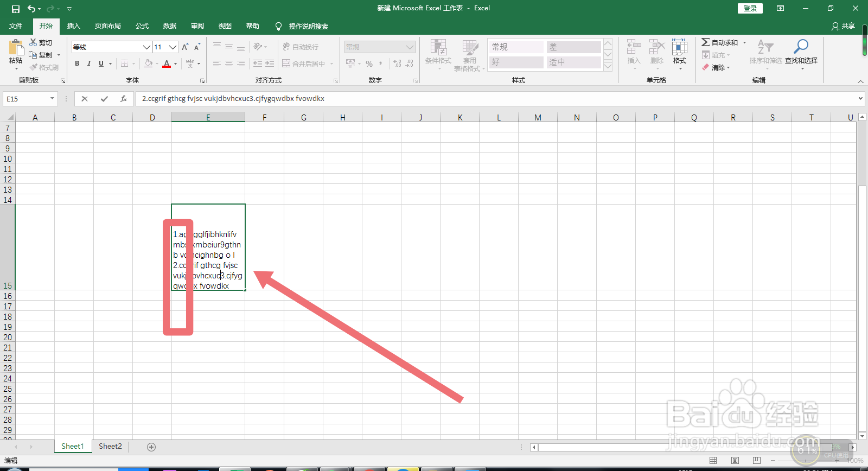
Task: Cancel the cell edit with the formula bar X
Action: click(85, 99)
